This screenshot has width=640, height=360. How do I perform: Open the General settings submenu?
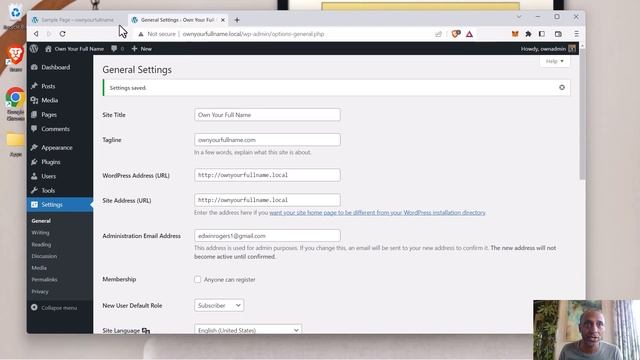[41, 221]
